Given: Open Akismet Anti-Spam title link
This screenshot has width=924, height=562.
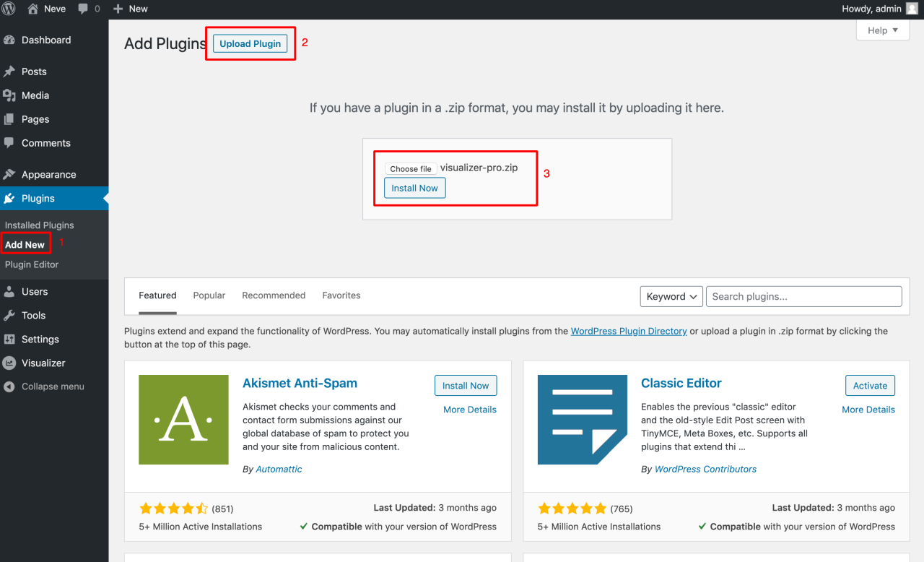Looking at the screenshot, I should (x=300, y=383).
